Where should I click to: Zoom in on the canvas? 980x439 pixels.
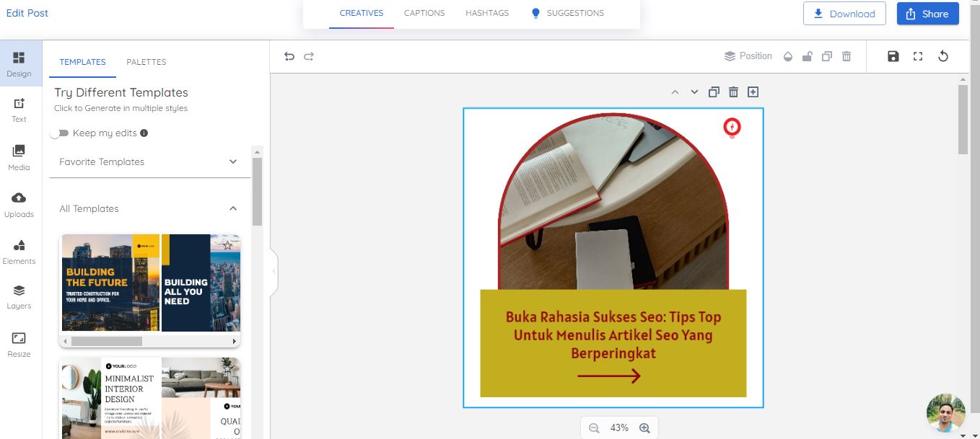click(644, 428)
